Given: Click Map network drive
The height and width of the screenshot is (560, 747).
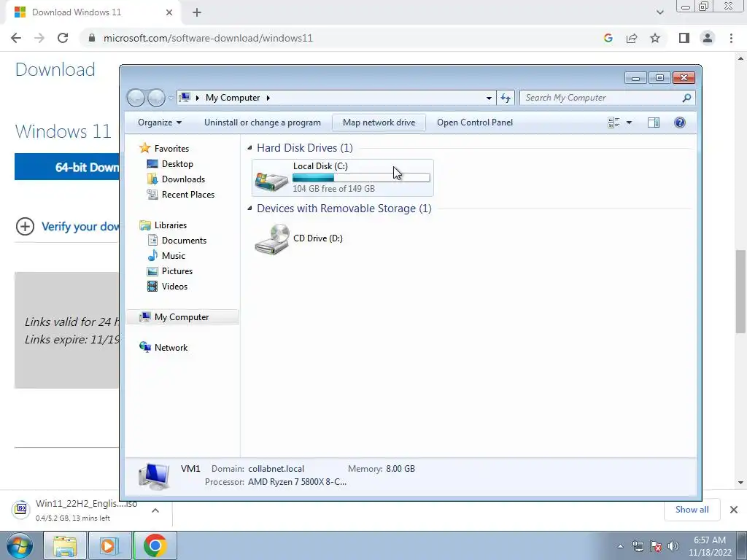Looking at the screenshot, I should tap(379, 122).
